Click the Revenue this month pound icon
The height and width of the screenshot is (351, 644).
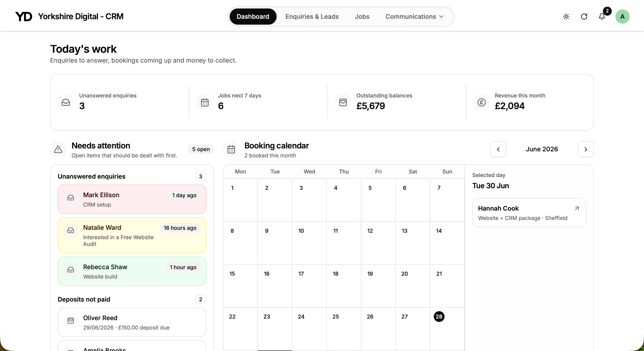click(481, 102)
